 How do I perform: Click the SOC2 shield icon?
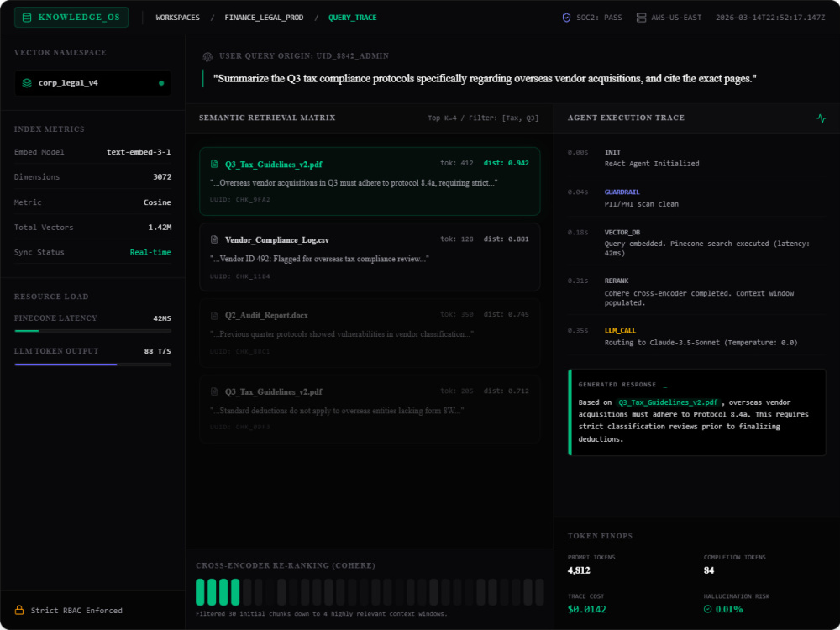pos(566,18)
